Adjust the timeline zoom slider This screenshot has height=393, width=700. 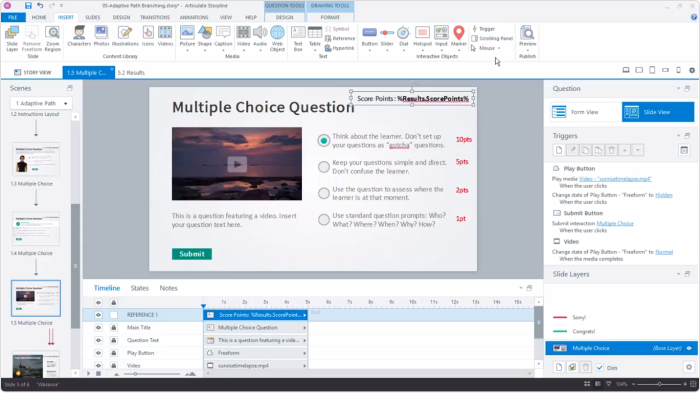(135, 374)
